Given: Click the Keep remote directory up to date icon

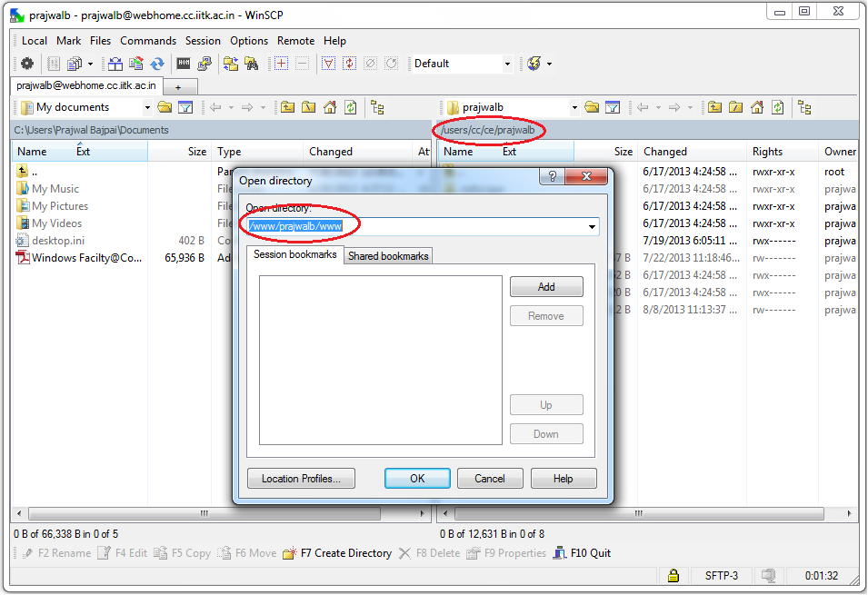Looking at the screenshot, I should (136, 64).
